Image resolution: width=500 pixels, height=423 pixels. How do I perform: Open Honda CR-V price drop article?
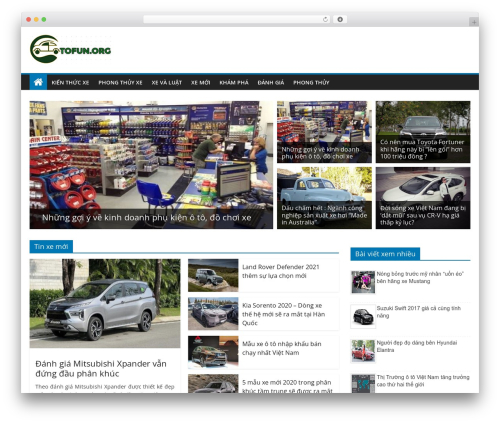point(423,198)
